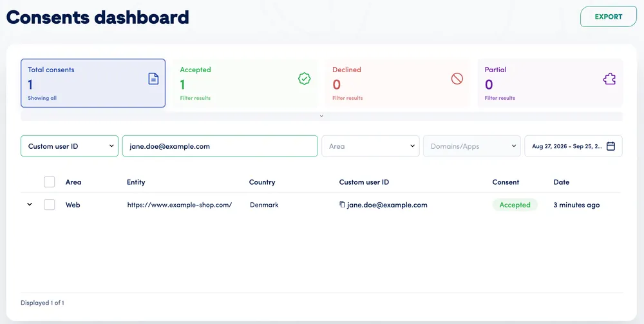Open the date range picker field
This screenshot has height=324, width=644.
[573, 146]
